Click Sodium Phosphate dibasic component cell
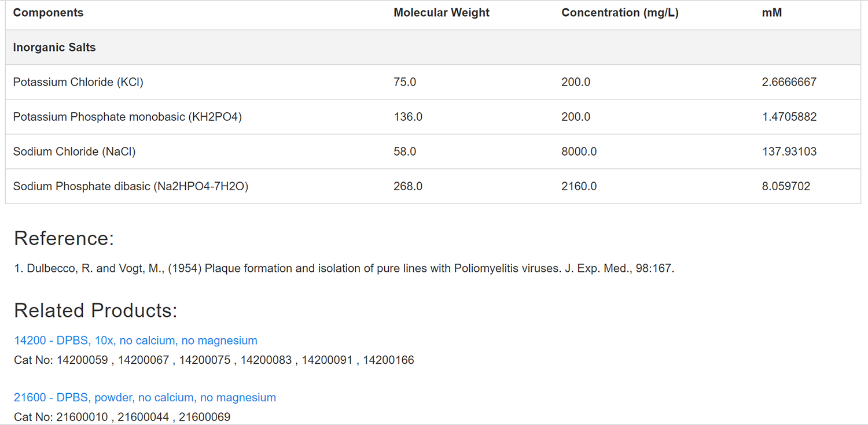Viewport: 868px width, 425px height. coord(131,186)
